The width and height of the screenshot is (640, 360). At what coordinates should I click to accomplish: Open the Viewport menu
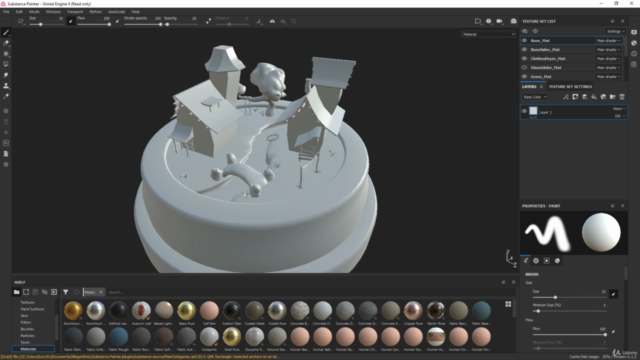click(x=75, y=12)
